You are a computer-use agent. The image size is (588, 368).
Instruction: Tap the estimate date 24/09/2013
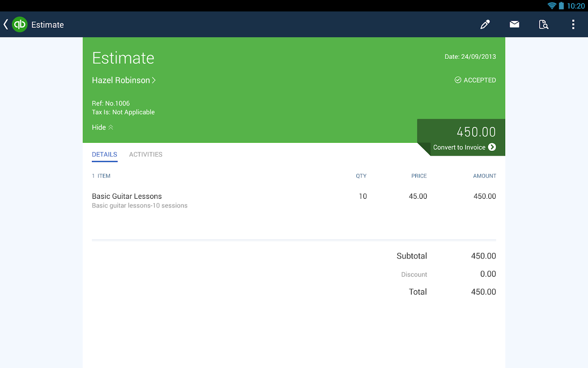pos(470,56)
